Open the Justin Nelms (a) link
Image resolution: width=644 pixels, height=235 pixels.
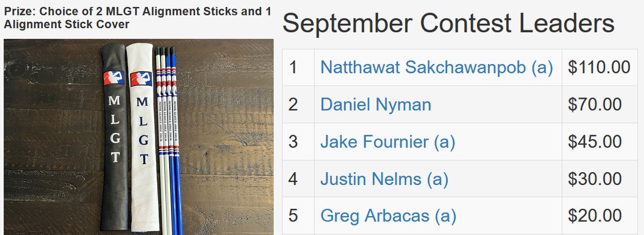coord(384,179)
